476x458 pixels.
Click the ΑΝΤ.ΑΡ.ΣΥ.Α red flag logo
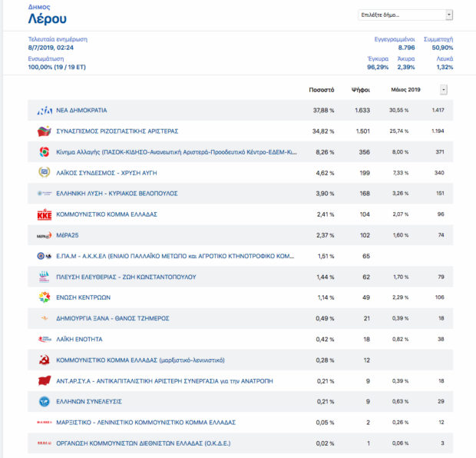pos(45,380)
